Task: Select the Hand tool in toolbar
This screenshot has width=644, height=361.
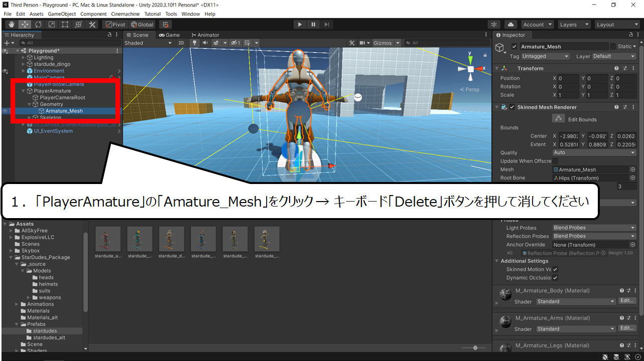Action: tap(11, 25)
